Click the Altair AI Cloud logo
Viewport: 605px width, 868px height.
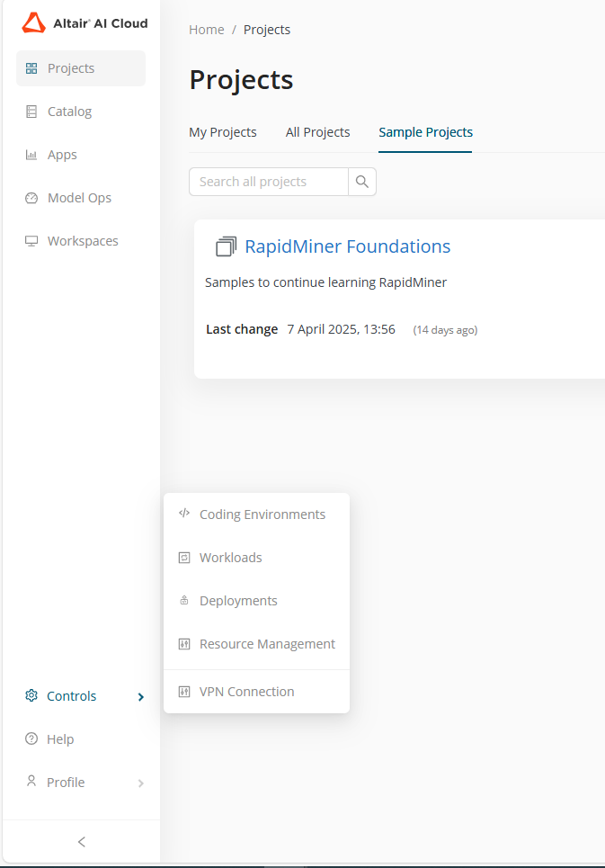pos(85,23)
